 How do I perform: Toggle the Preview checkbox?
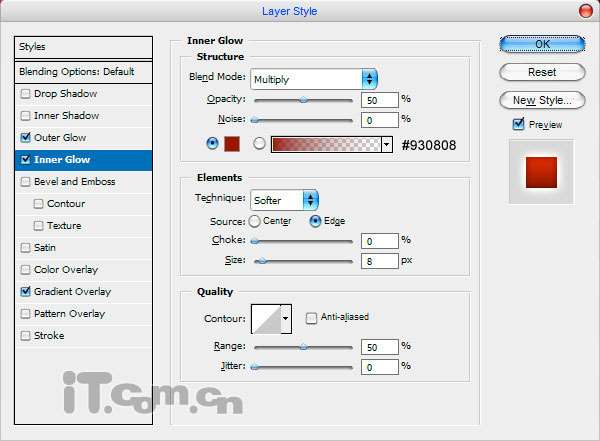coord(518,124)
